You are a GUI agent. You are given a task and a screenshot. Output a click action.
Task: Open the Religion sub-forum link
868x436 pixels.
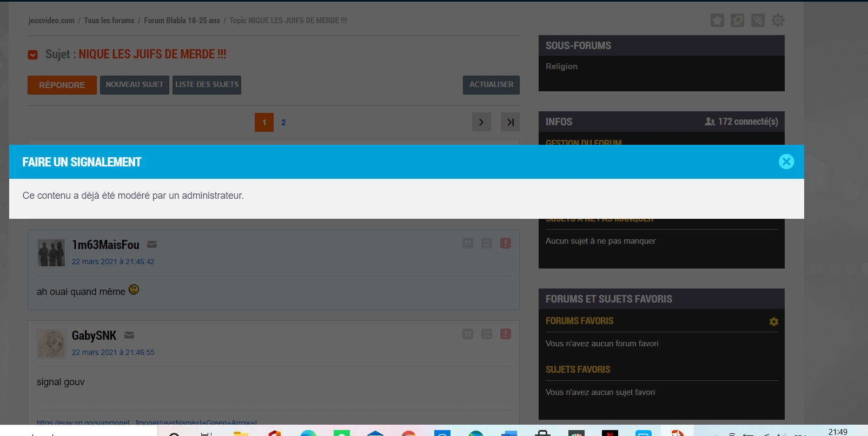point(561,66)
